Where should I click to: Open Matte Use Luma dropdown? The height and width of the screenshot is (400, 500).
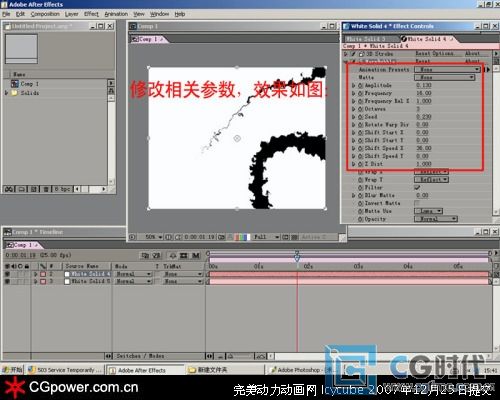point(428,211)
